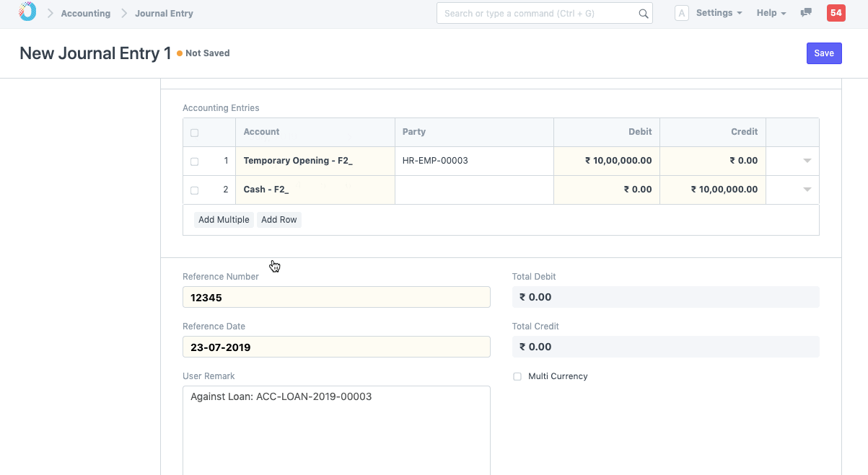Go to Accounting breadcrumb
868x475 pixels.
point(86,13)
